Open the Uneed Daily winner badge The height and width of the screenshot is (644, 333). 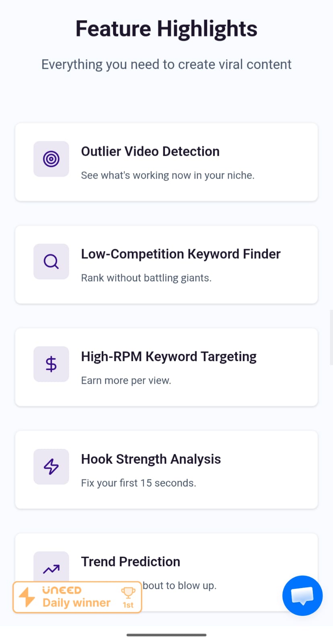click(77, 597)
